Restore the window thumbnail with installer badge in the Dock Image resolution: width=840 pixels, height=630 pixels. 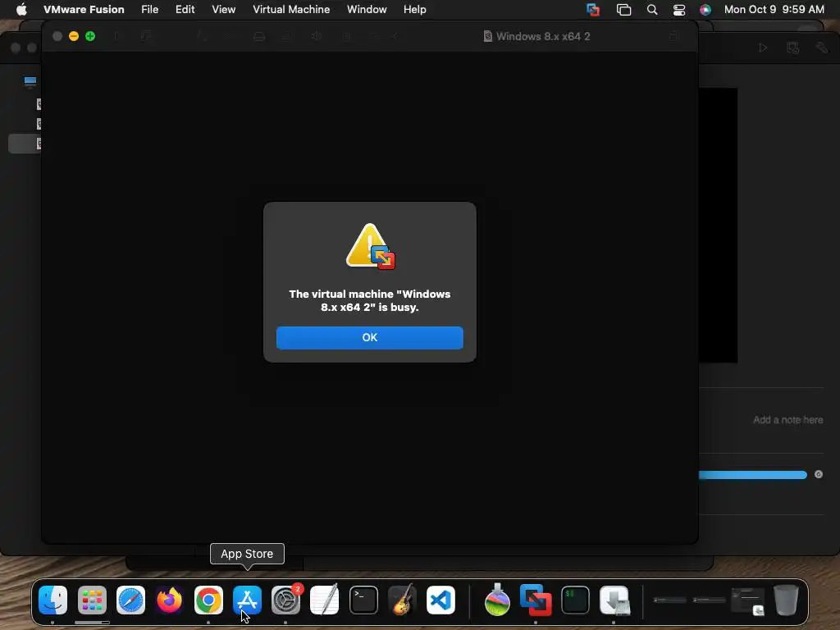coord(748,601)
